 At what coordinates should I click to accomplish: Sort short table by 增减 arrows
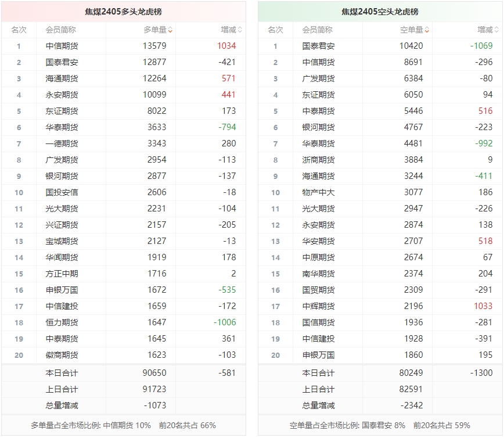[496, 30]
